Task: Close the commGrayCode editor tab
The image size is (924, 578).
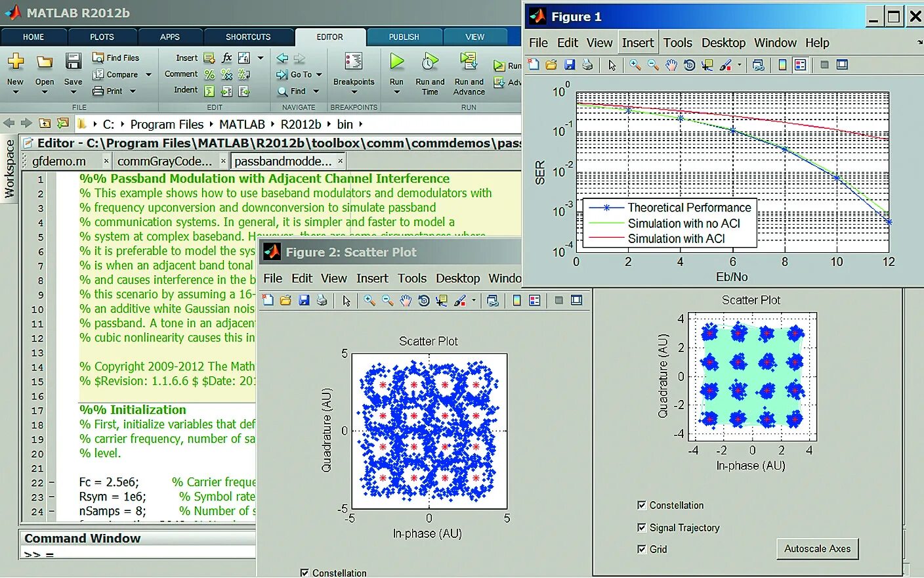Action: pos(223,161)
